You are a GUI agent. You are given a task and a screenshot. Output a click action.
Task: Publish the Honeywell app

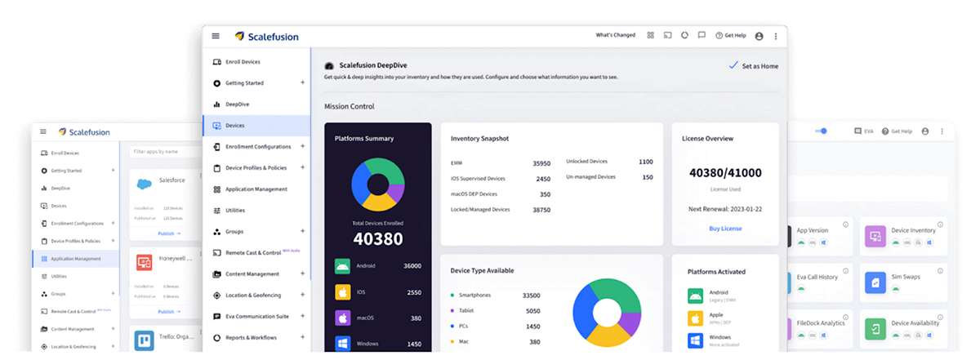point(169,311)
